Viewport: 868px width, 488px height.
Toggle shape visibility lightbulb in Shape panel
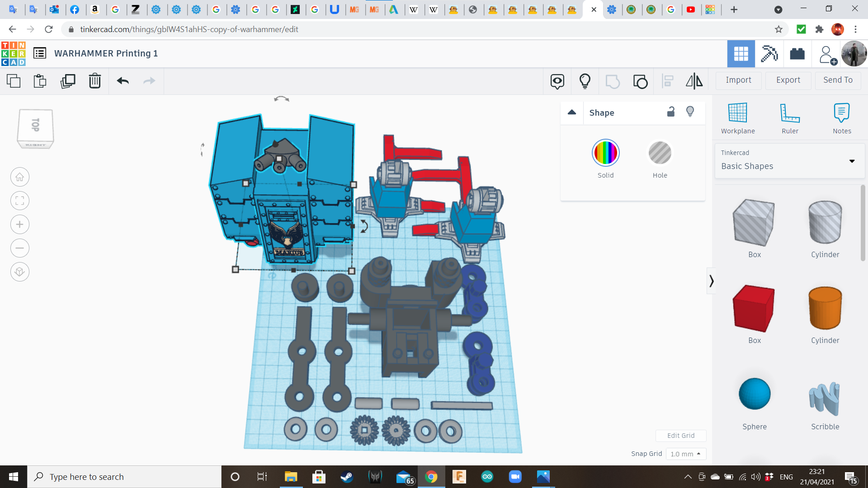pos(690,112)
